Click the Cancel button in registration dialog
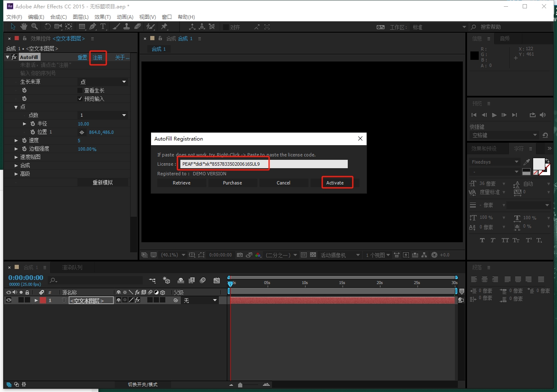557x392 pixels. click(283, 183)
